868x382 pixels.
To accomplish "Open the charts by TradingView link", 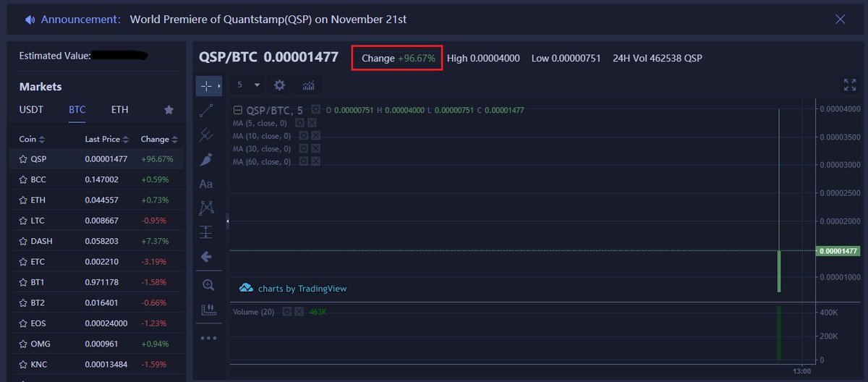I will tap(293, 288).
